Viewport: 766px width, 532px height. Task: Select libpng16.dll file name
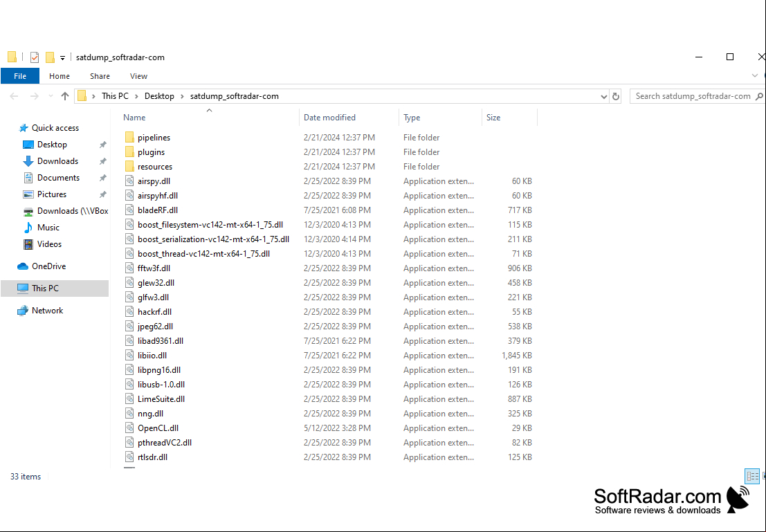click(x=158, y=370)
